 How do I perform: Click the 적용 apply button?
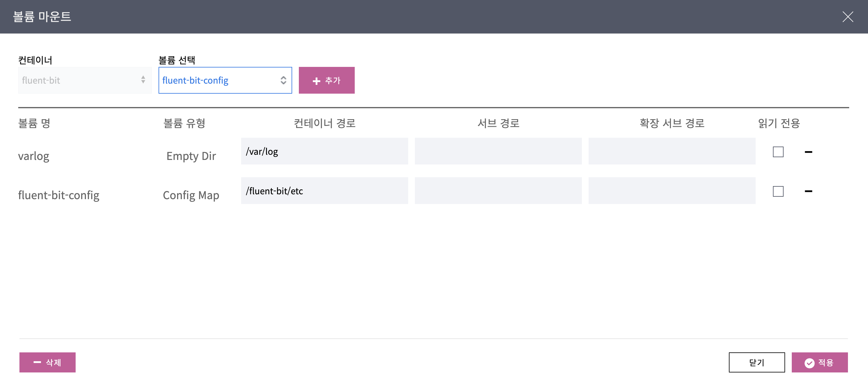click(x=819, y=362)
